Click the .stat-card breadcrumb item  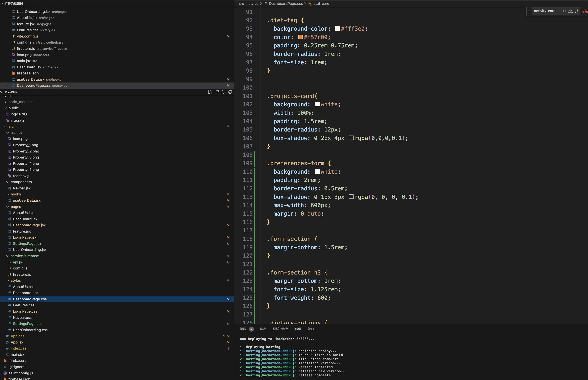pos(321,4)
